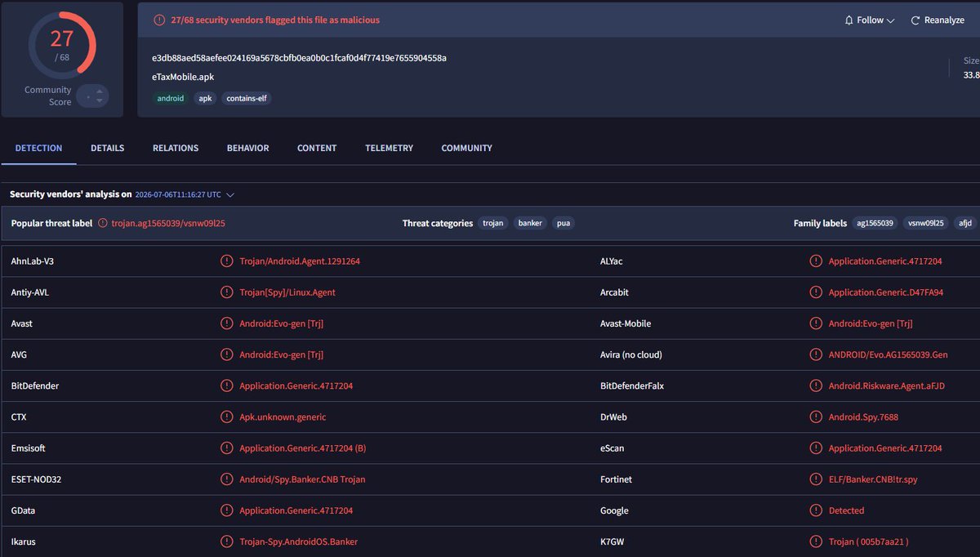This screenshot has width=980, height=557.
Task: Click the alert icon for the GData result
Action: pyautogui.click(x=226, y=510)
